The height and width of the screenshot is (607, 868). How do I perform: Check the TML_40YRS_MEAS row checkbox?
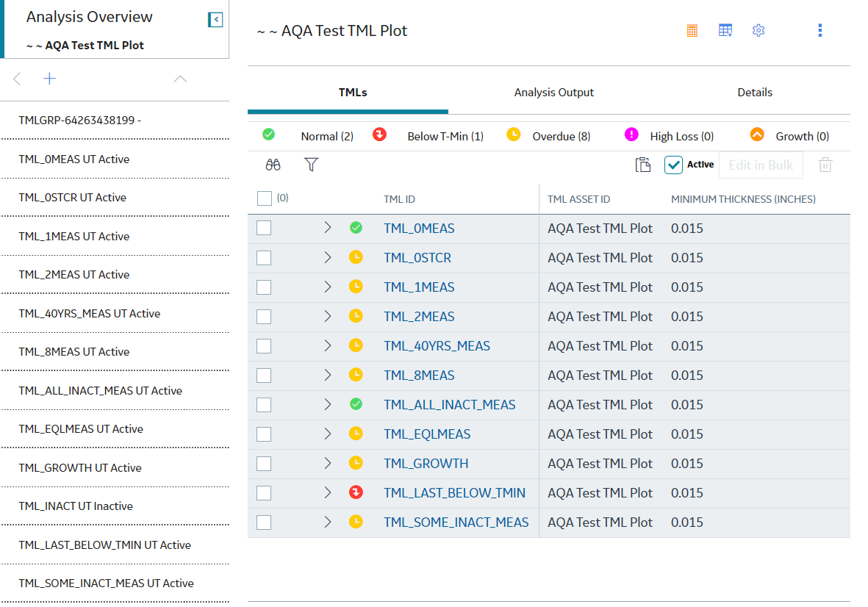264,346
